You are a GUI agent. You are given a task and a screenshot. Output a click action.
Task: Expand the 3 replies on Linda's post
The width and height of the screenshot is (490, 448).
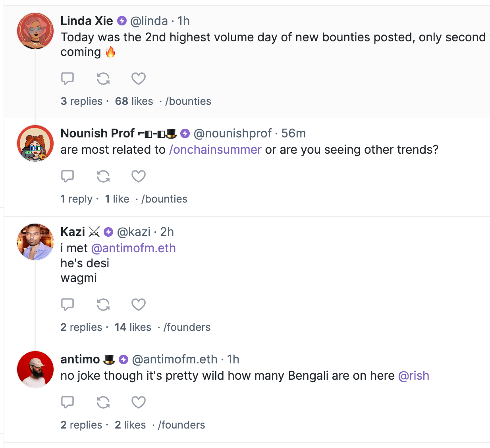tap(81, 101)
